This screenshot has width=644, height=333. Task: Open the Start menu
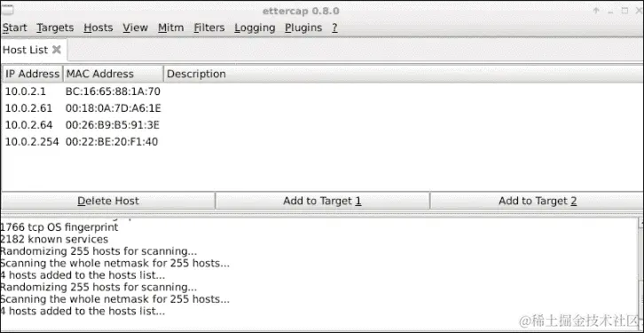(x=14, y=28)
